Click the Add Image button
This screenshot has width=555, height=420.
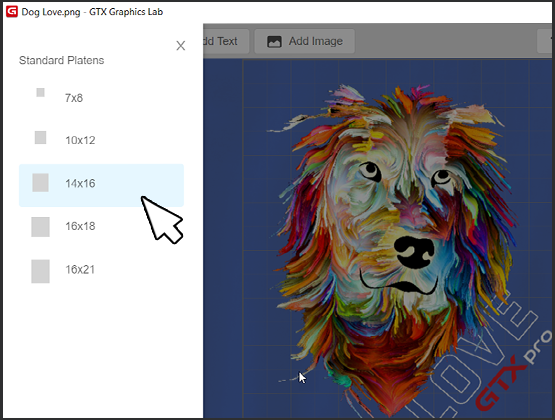[x=304, y=41]
